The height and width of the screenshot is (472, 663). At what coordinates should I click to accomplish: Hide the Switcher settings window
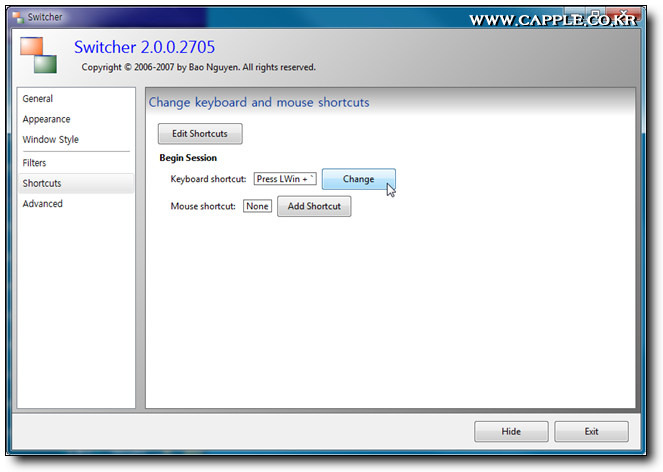pyautogui.click(x=511, y=431)
